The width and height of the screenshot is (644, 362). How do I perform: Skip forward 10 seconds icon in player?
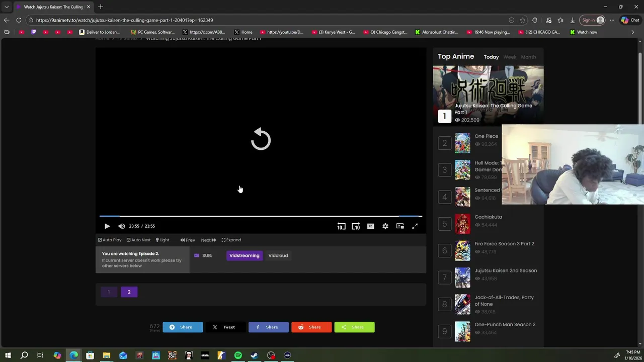(x=356, y=226)
